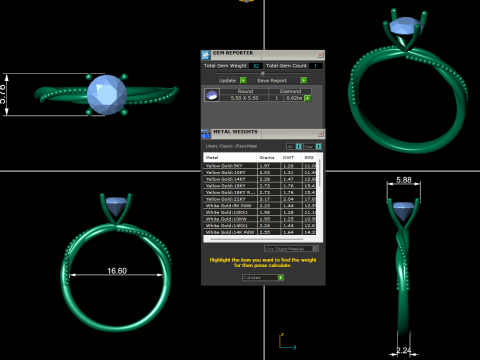This screenshot has height=360, width=480.
Task: Click the 5.88 head width dimension
Action: point(404,180)
